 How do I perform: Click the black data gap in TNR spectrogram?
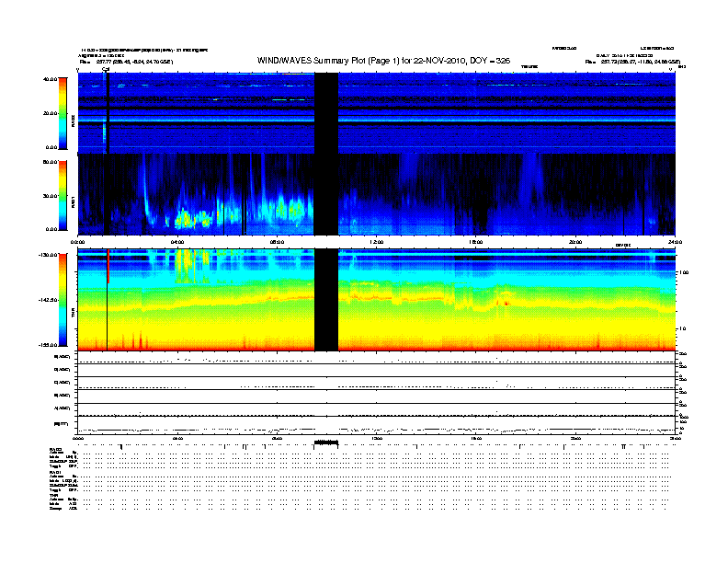tap(326, 300)
